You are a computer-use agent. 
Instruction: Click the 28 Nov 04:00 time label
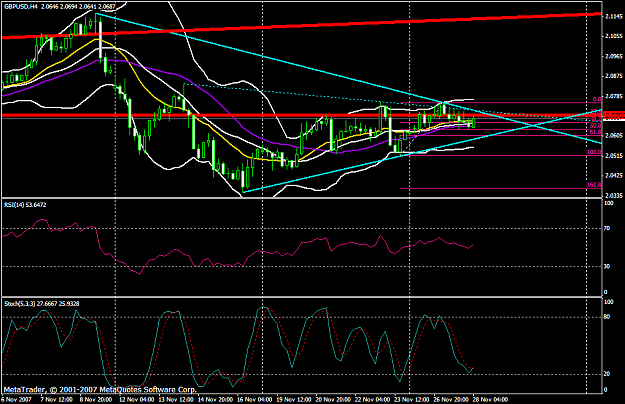490,400
